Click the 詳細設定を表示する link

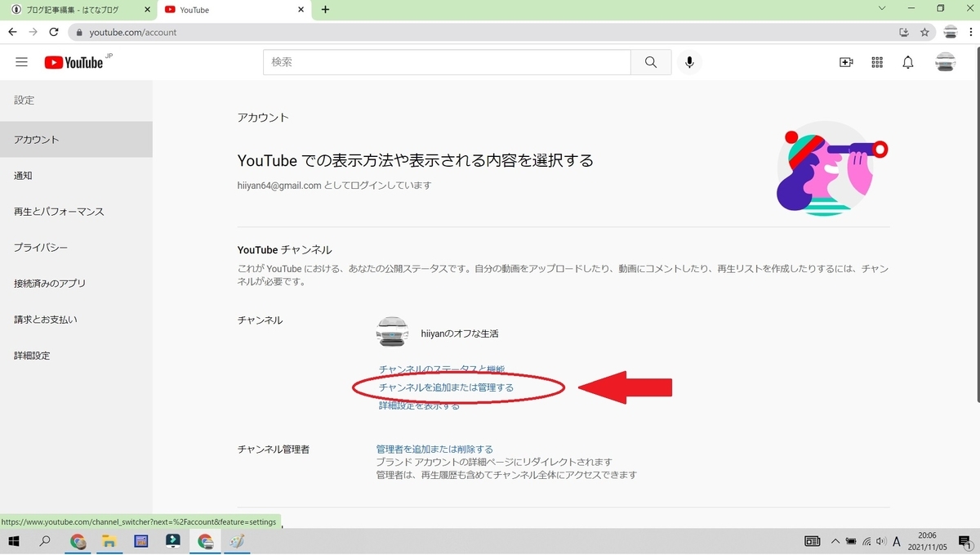click(419, 405)
